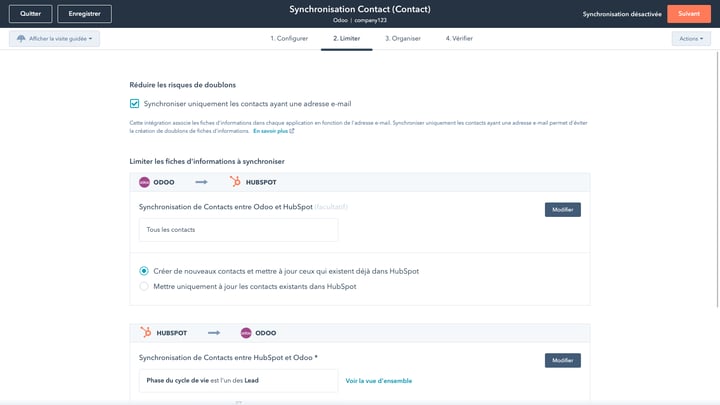Click the Phase du cycle de vie filter field
The height and width of the screenshot is (405, 720).
point(238,381)
